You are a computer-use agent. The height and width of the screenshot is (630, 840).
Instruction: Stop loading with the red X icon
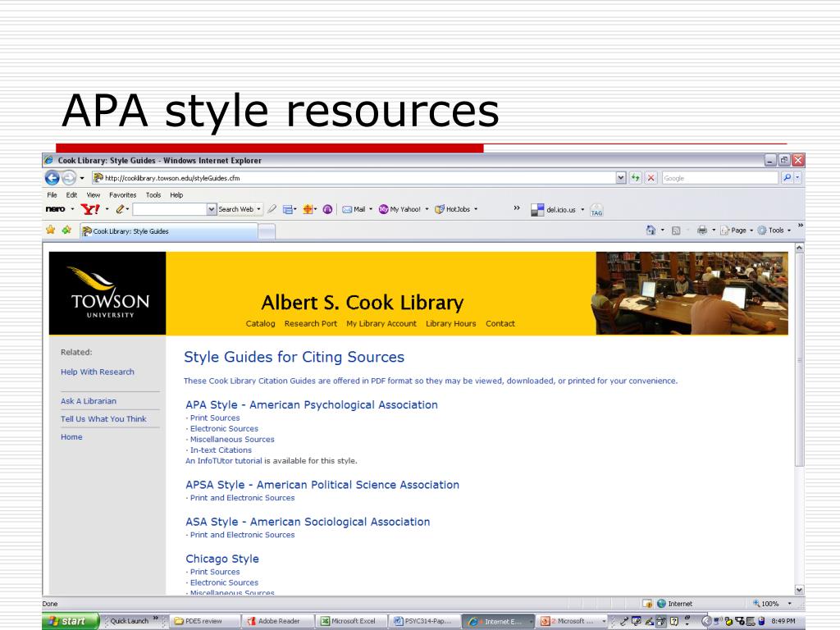(651, 178)
